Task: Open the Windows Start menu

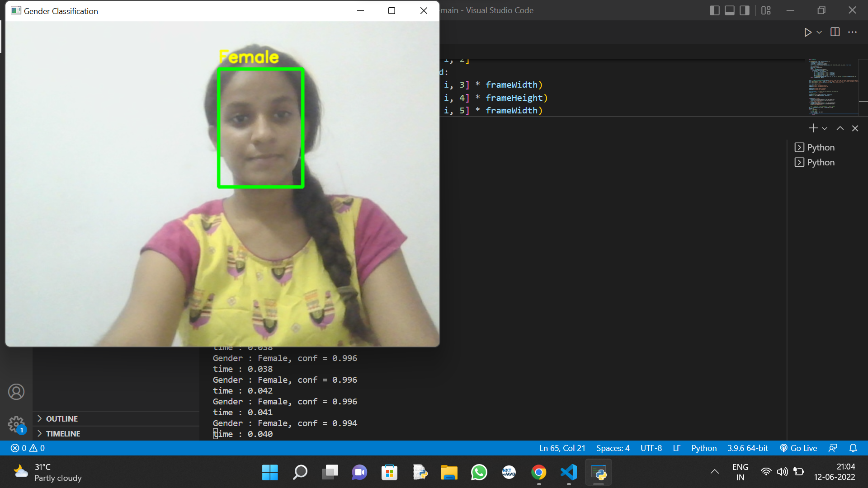Action: tap(270, 472)
